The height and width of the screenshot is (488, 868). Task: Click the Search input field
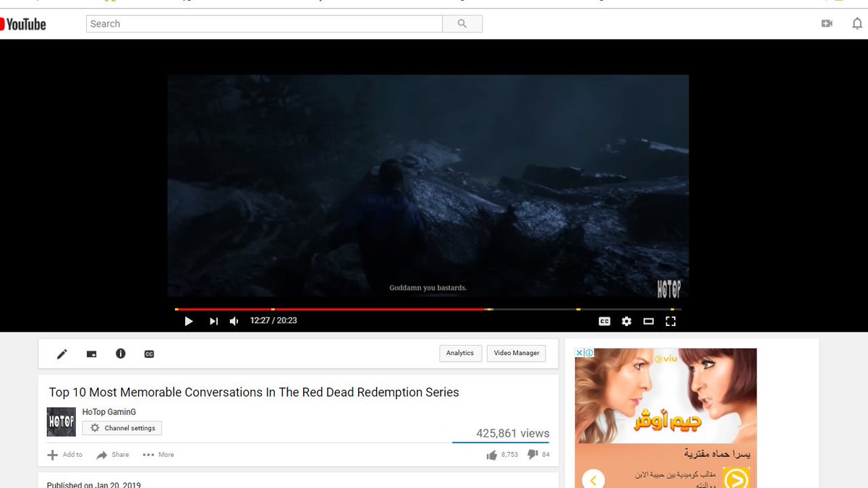click(264, 24)
